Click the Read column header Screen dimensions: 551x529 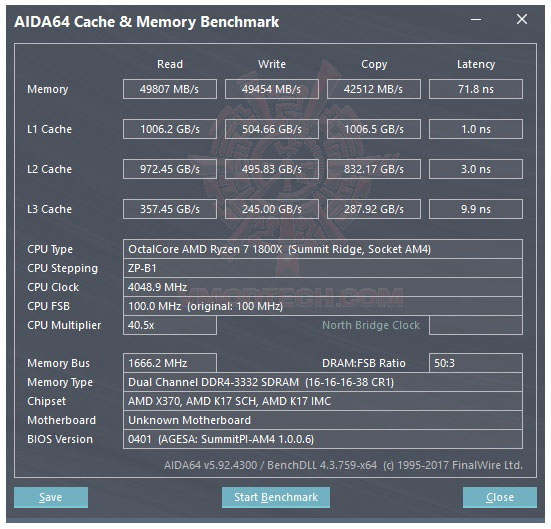(x=170, y=64)
